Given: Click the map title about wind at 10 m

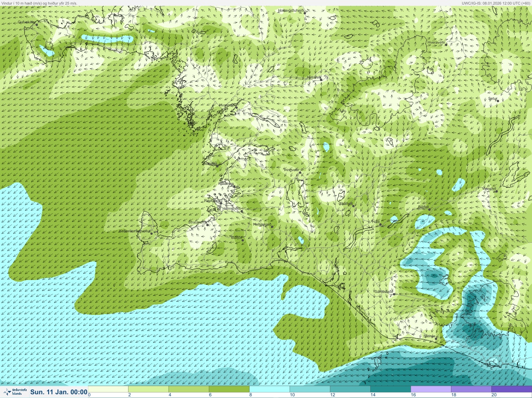Looking at the screenshot, I should pos(39,3).
